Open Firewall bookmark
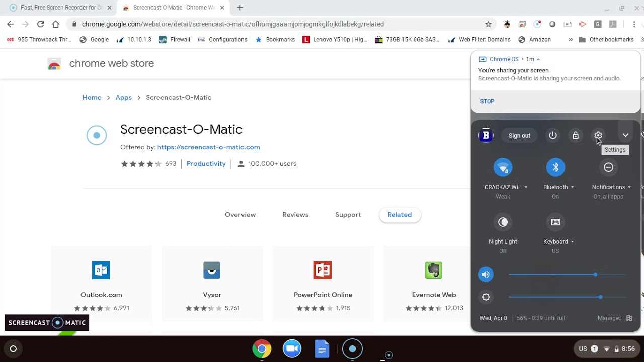The width and height of the screenshot is (644, 362). point(174,40)
